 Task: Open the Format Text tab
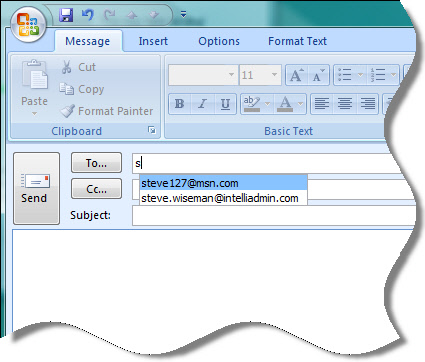coord(297,41)
